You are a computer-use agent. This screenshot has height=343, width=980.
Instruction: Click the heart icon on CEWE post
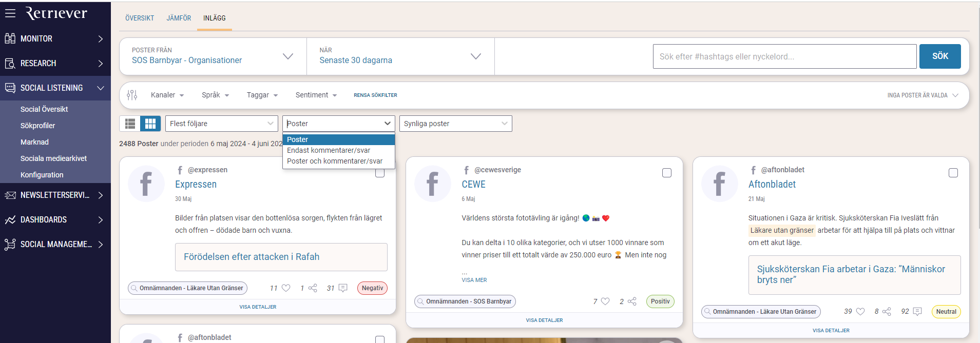click(605, 301)
